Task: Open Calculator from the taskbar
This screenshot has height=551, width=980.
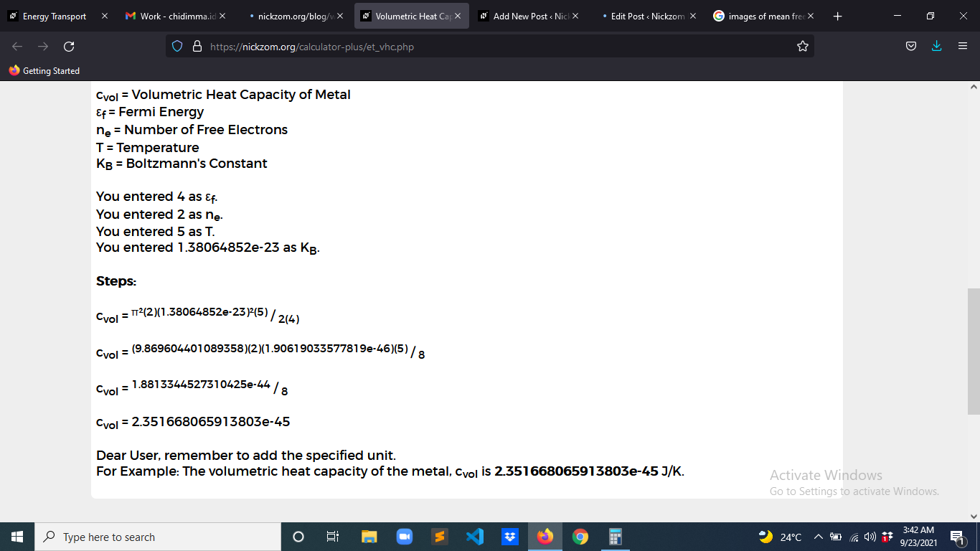Action: pyautogui.click(x=616, y=537)
